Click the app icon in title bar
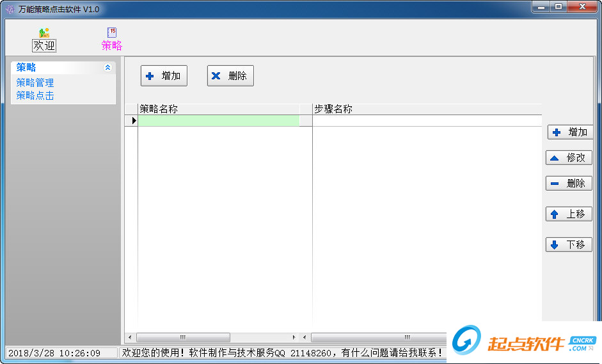602x364 pixels. coord(10,9)
